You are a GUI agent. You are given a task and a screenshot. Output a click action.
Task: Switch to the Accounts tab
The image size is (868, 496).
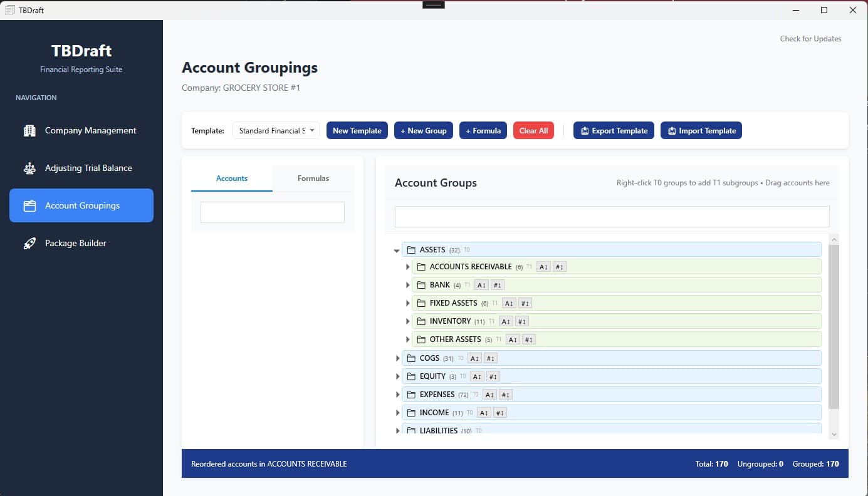click(232, 178)
